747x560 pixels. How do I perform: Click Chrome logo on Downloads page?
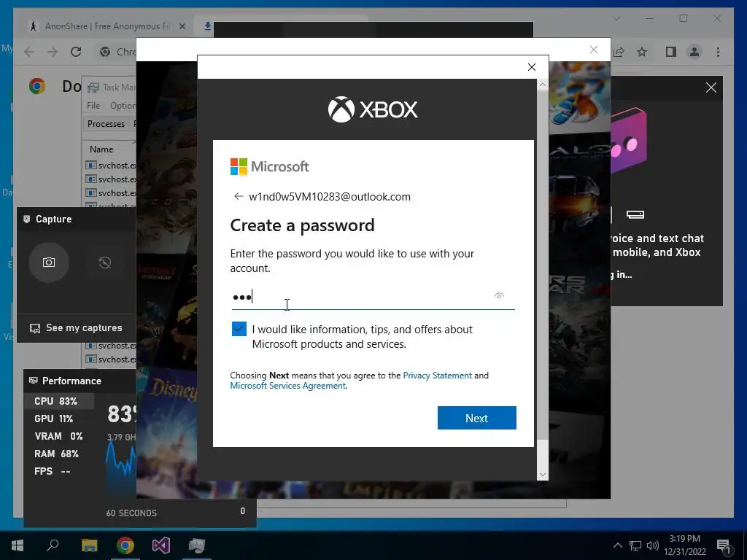click(37, 86)
